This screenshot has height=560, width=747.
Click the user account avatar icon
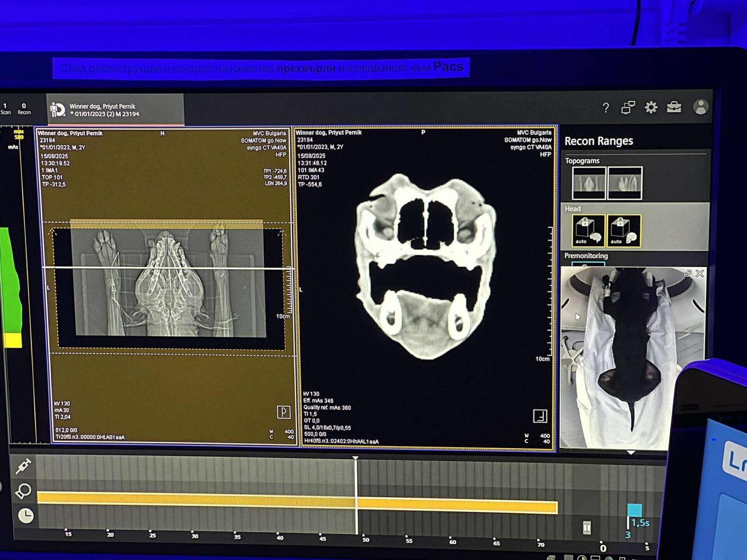tap(701, 107)
